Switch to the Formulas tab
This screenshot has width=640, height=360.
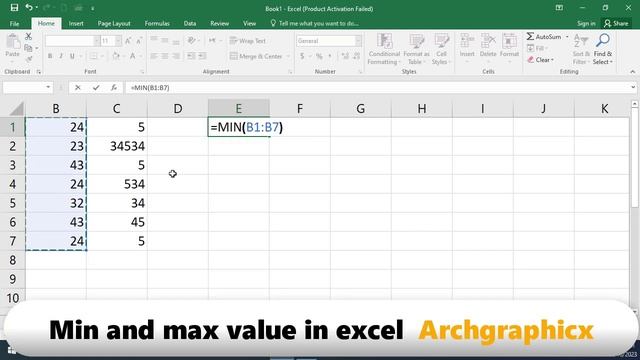point(157,23)
